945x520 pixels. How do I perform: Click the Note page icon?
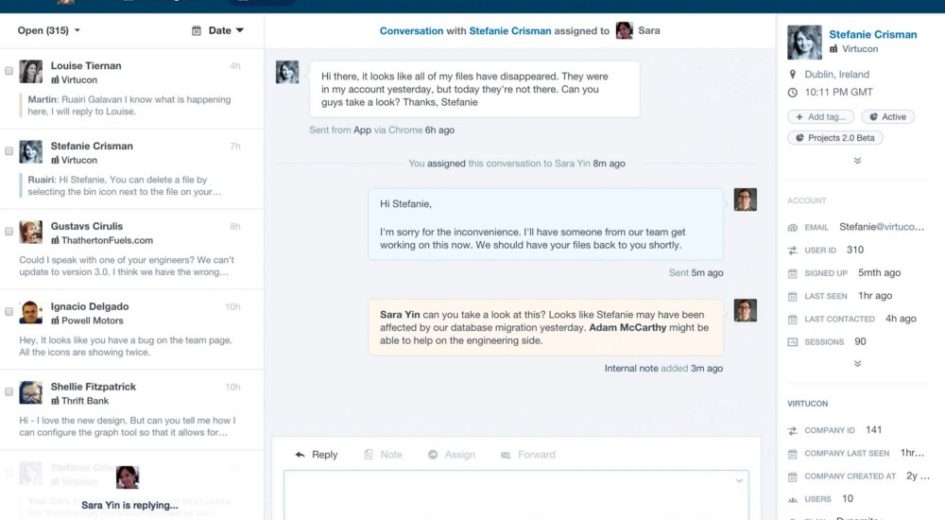point(369,455)
